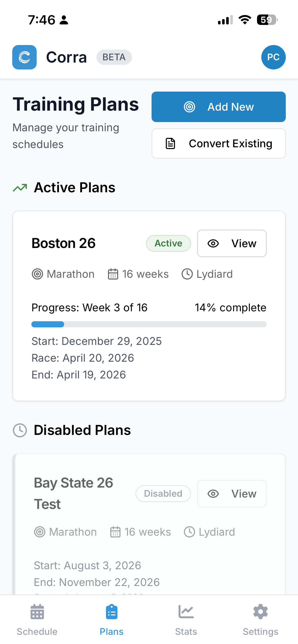Tap the Corra app logo icon
Viewport: 298px width, 644px height.
[x=24, y=57]
